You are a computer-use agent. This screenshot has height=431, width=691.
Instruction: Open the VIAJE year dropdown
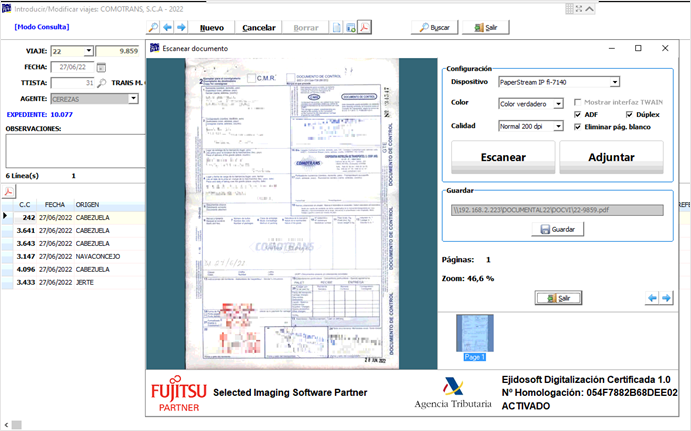click(89, 51)
